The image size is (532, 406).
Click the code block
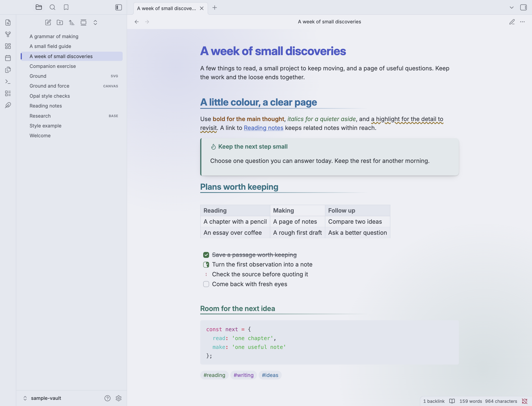click(329, 343)
